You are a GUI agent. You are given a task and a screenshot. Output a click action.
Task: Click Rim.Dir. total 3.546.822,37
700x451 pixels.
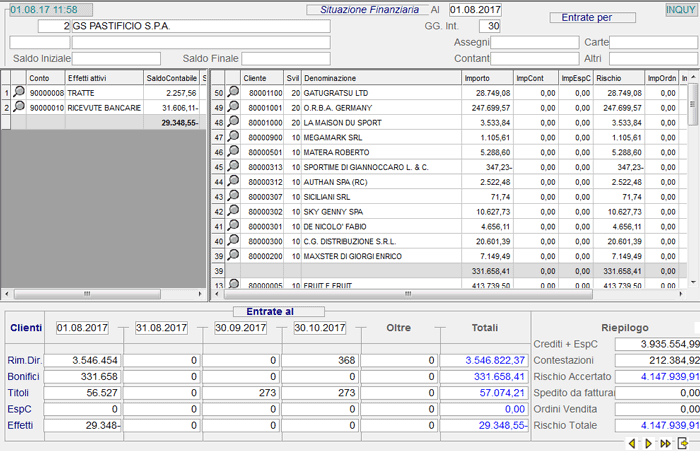[484, 360]
